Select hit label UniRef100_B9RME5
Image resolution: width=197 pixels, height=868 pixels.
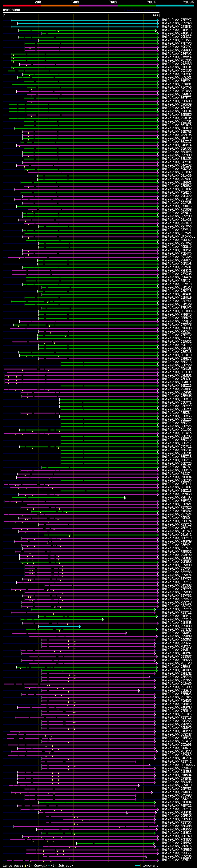(176, 115)
